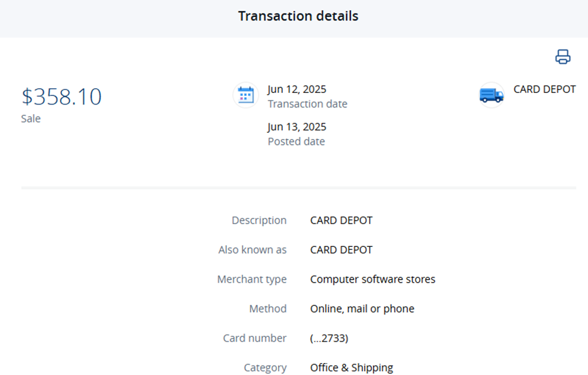588x375 pixels.
Task: Click the Also known as value CARD DEPOT
Action: click(341, 250)
